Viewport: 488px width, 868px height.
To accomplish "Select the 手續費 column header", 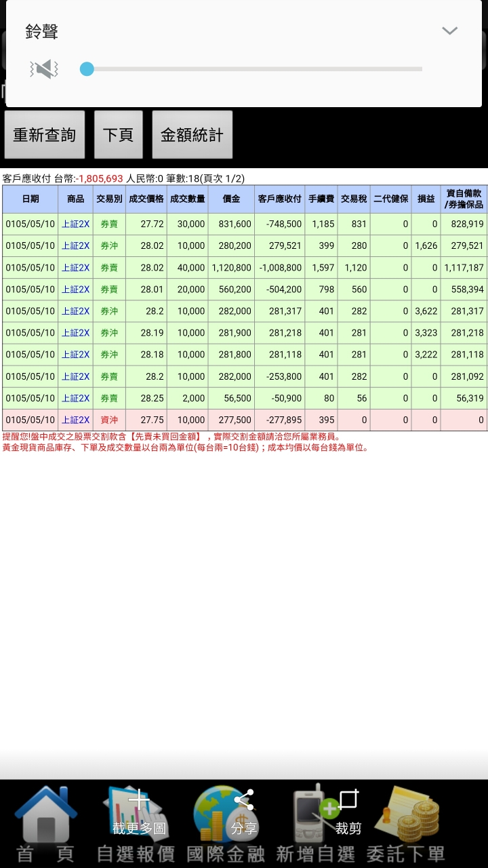I will pyautogui.click(x=321, y=199).
